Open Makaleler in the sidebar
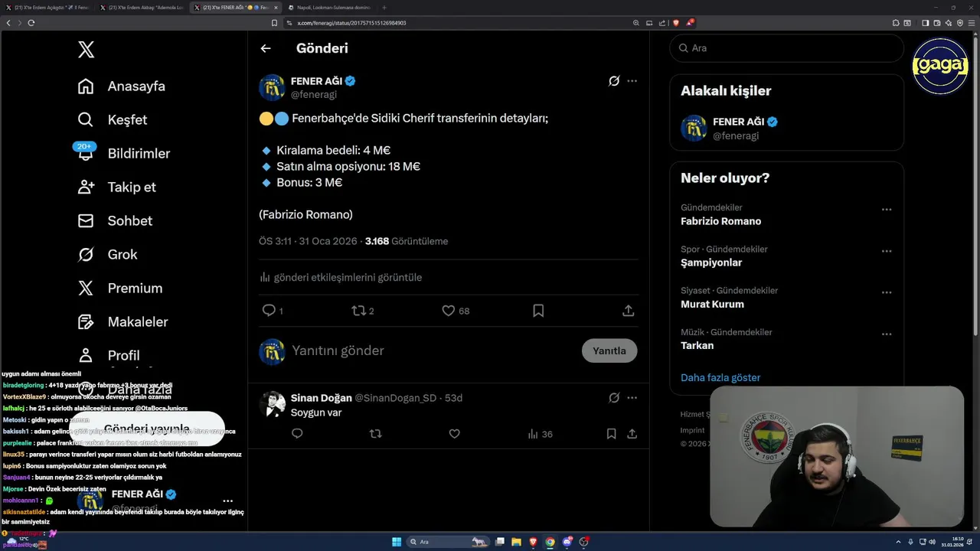This screenshot has height=551, width=980. pos(122,322)
